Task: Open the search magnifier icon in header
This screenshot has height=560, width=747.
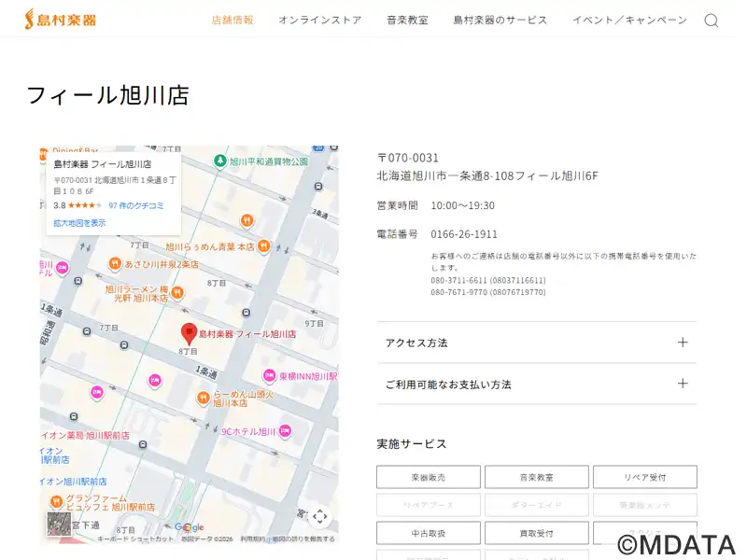Action: pos(711,21)
